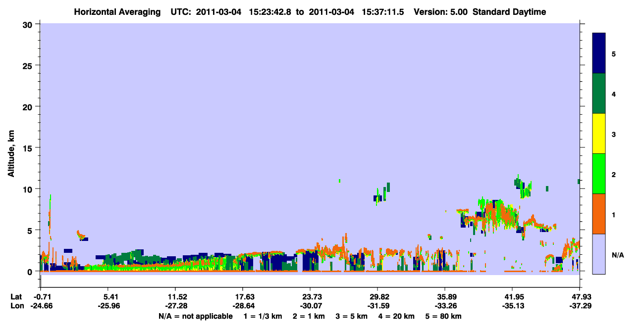Click the 'Lat' row label
This screenshot has height=330, width=644.
tap(16, 297)
